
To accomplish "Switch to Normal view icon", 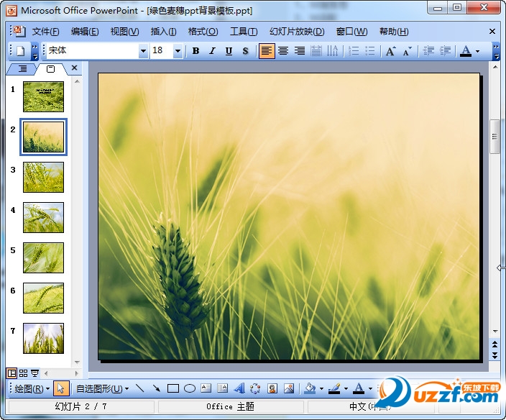I will [x=11, y=373].
